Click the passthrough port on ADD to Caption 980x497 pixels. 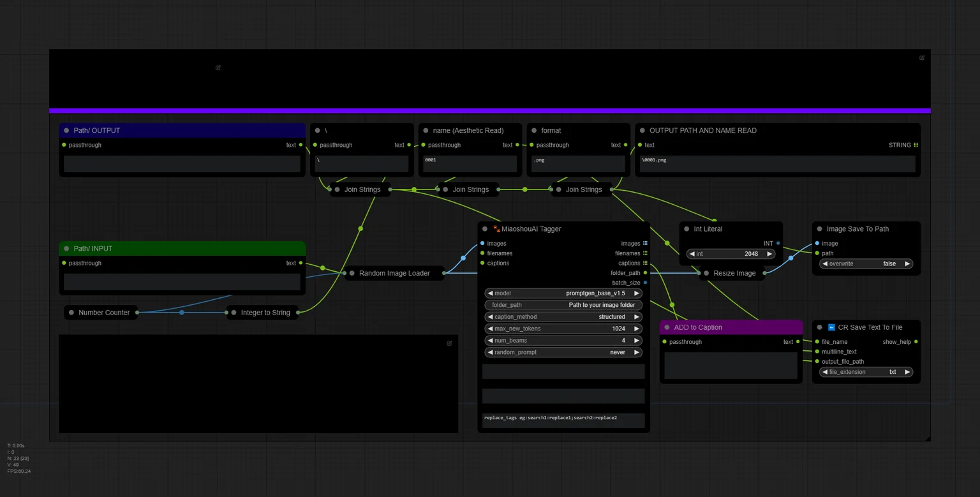point(665,342)
